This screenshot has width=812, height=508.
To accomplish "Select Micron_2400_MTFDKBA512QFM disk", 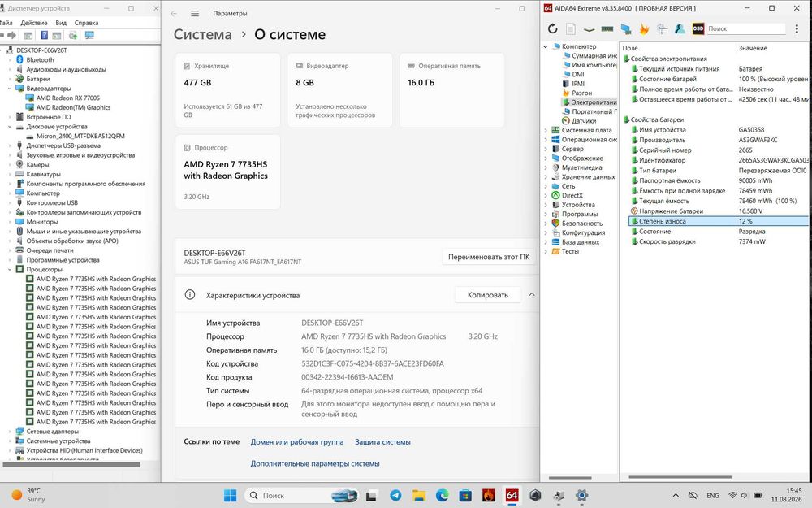I will tap(80, 137).
